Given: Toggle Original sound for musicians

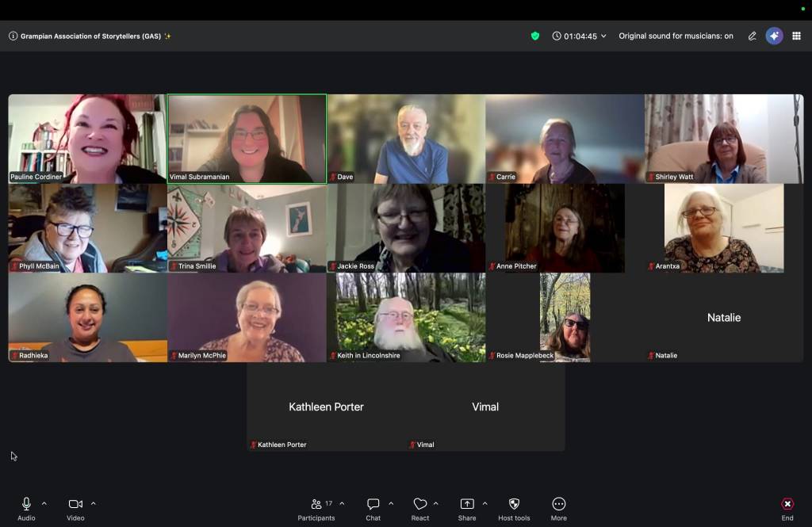Looking at the screenshot, I should [x=676, y=36].
